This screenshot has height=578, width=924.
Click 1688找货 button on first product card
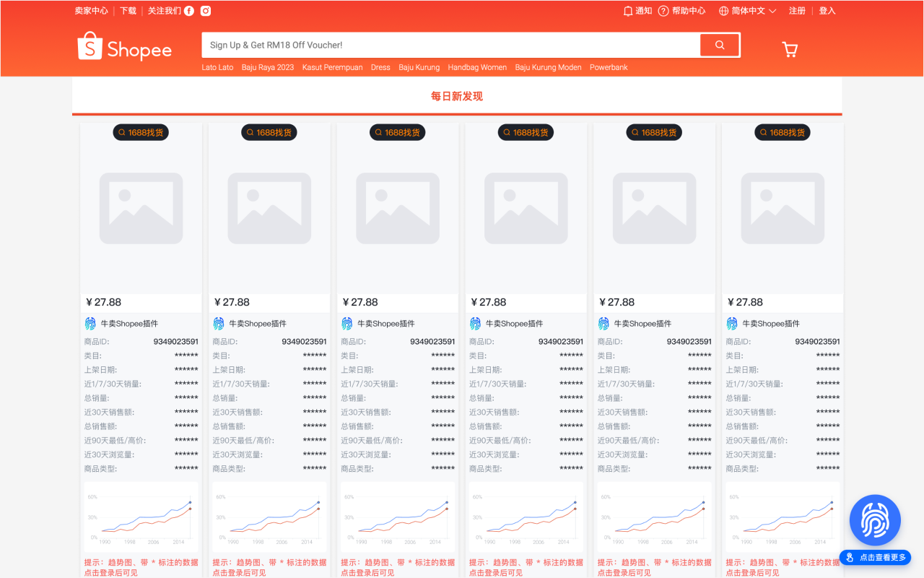point(141,132)
